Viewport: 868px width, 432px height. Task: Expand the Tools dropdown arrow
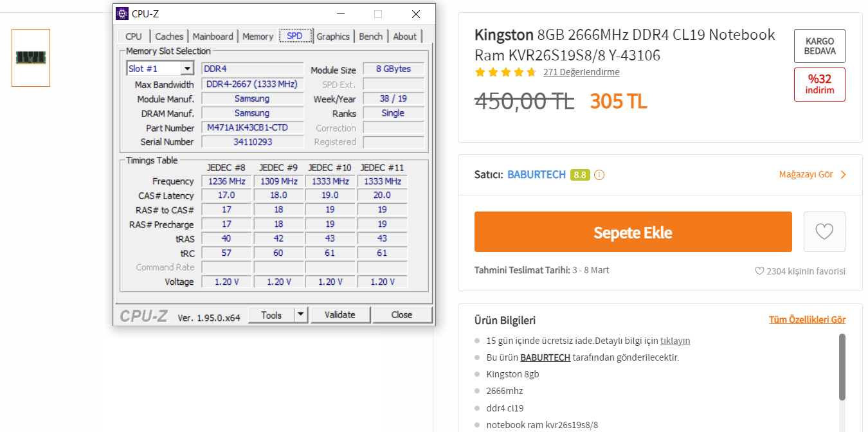(301, 314)
